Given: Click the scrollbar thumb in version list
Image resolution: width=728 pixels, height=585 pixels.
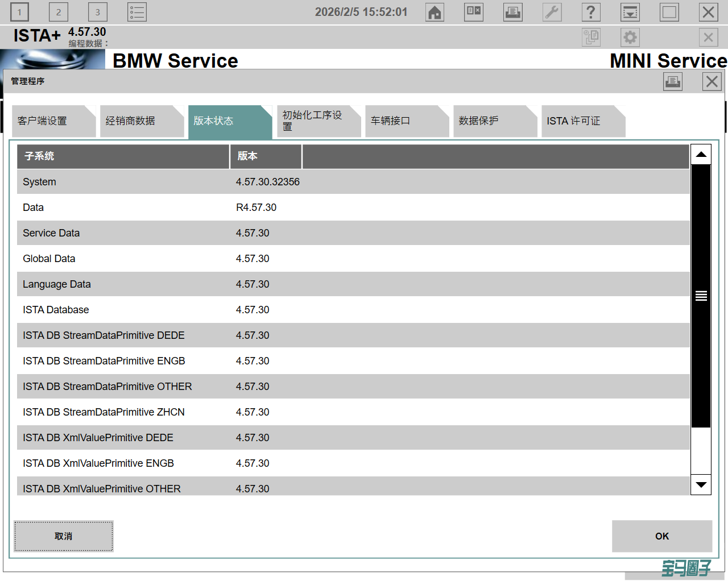Looking at the screenshot, I should pos(701,296).
